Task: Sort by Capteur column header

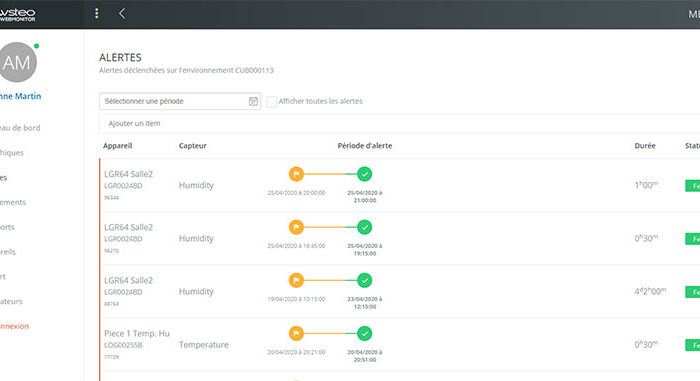Action: (192, 146)
